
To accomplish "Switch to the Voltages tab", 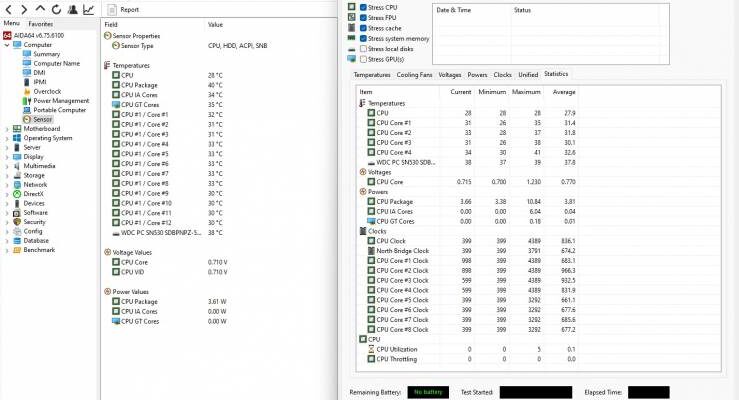I will point(450,75).
